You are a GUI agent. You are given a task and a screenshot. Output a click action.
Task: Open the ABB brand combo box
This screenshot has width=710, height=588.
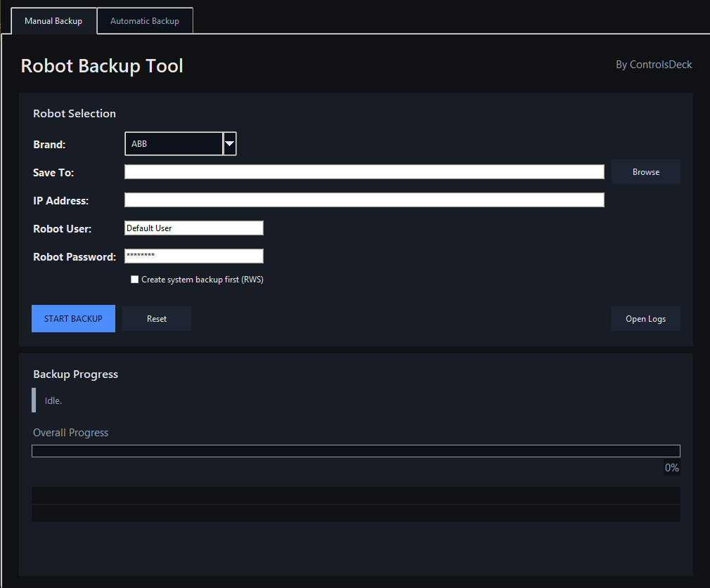(x=174, y=143)
